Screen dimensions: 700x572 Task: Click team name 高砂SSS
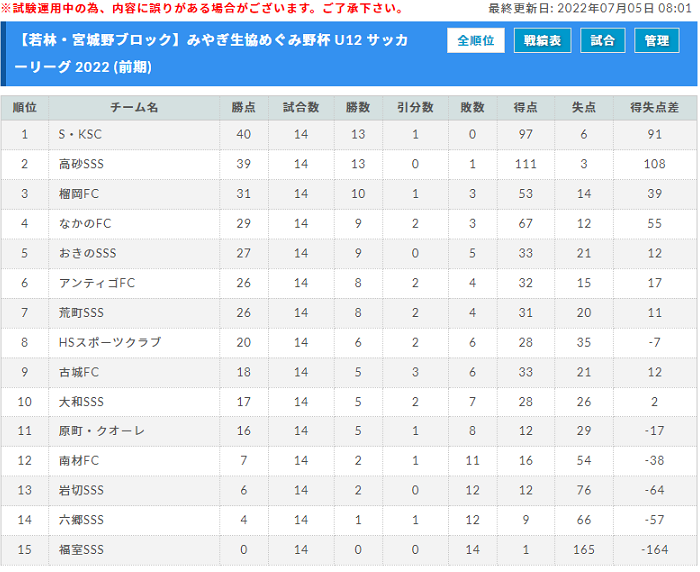tap(81, 164)
